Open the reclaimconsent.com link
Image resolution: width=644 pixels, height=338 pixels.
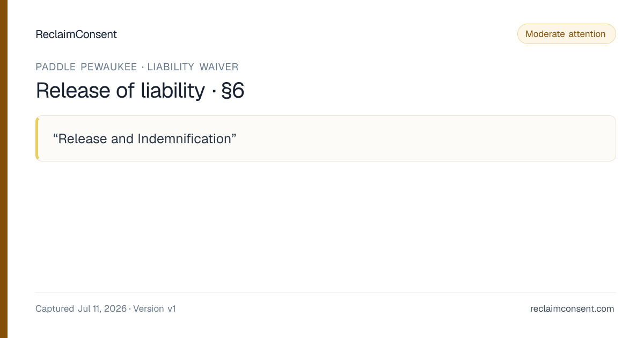click(572, 309)
